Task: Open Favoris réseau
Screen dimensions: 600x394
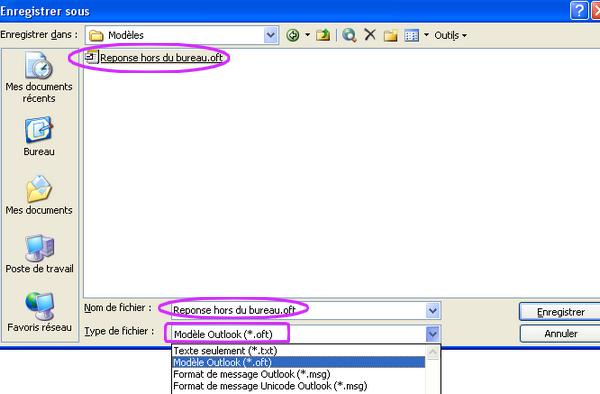Action: (39, 313)
